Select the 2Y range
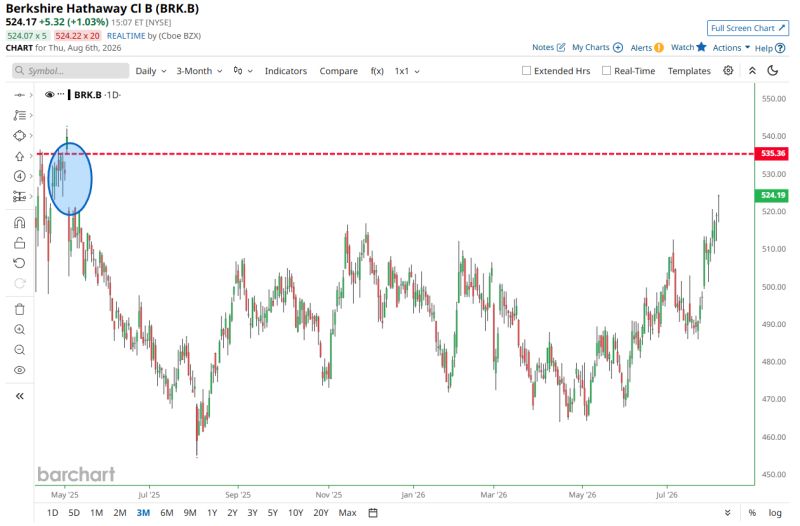The image size is (800, 526). pyautogui.click(x=233, y=513)
